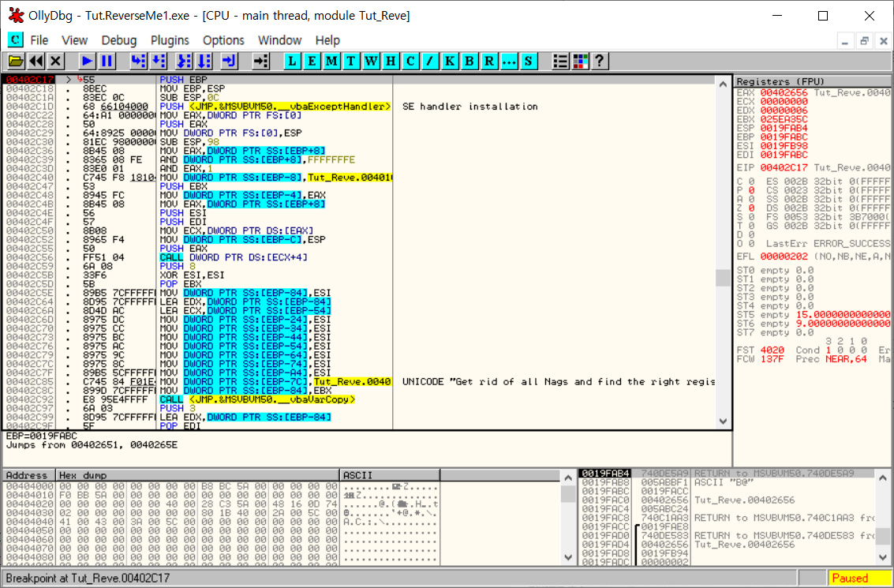The width and height of the screenshot is (894, 588).
Task: Trace over toolbar icon
Action: pyautogui.click(x=204, y=61)
